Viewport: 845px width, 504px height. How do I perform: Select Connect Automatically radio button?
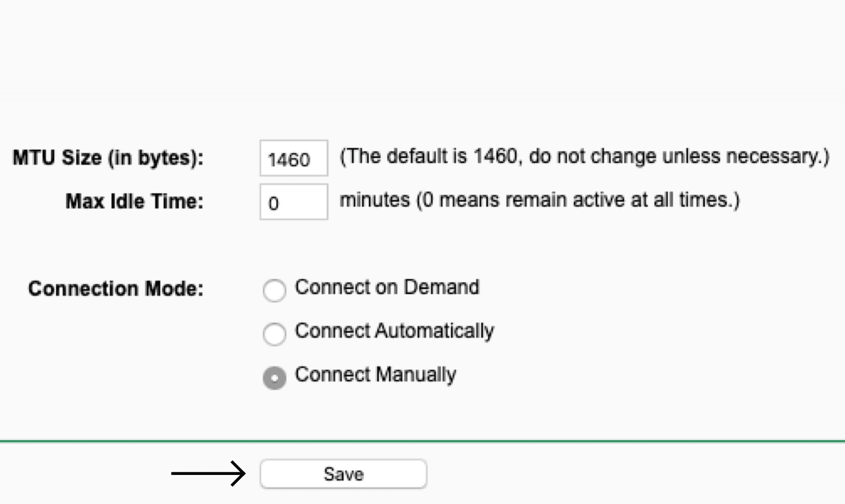point(274,334)
